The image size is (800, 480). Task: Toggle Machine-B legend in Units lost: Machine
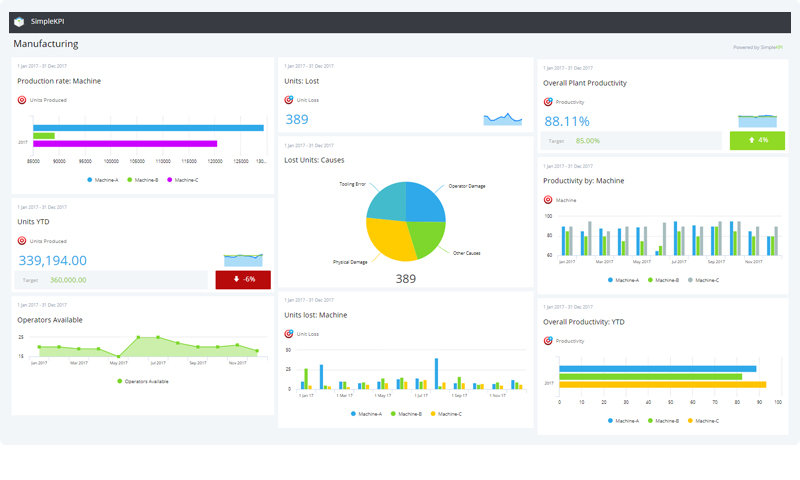(405, 413)
